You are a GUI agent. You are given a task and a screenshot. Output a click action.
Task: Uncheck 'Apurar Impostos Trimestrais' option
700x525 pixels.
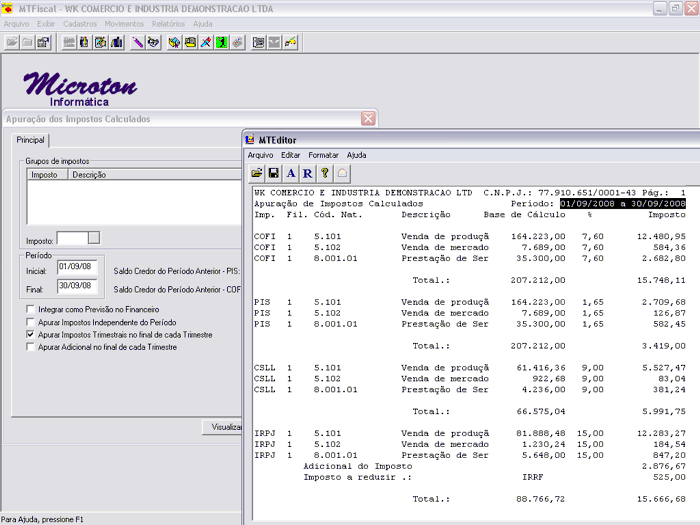click(x=29, y=335)
